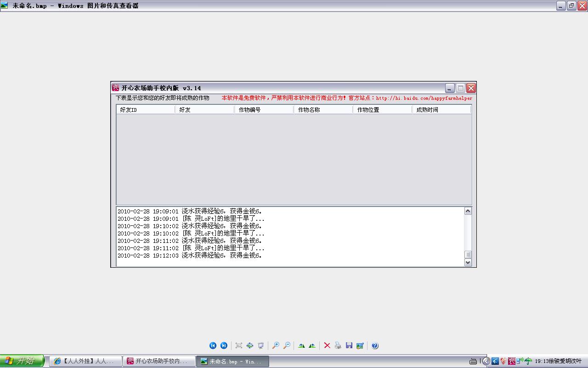Image resolution: width=588 pixels, height=368 pixels.
Task: Switch to the 人人外挂 browser taskbar window
Action: [x=85, y=361]
